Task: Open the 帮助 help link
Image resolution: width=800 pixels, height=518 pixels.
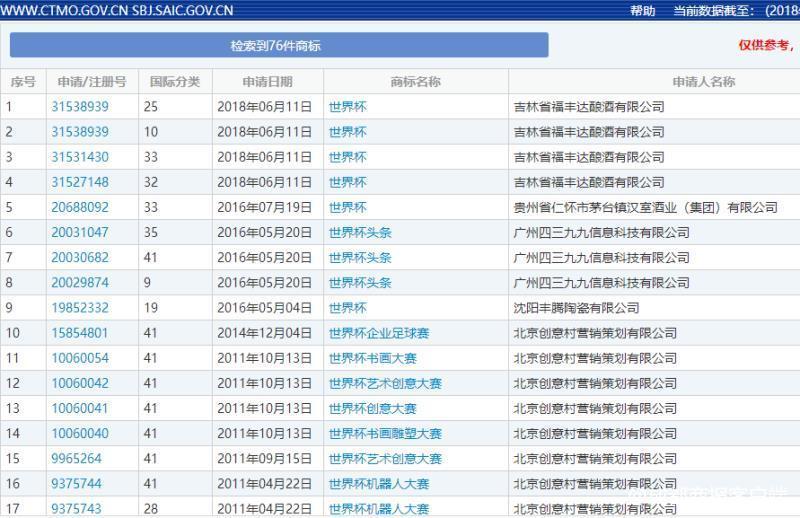Action: [x=642, y=10]
